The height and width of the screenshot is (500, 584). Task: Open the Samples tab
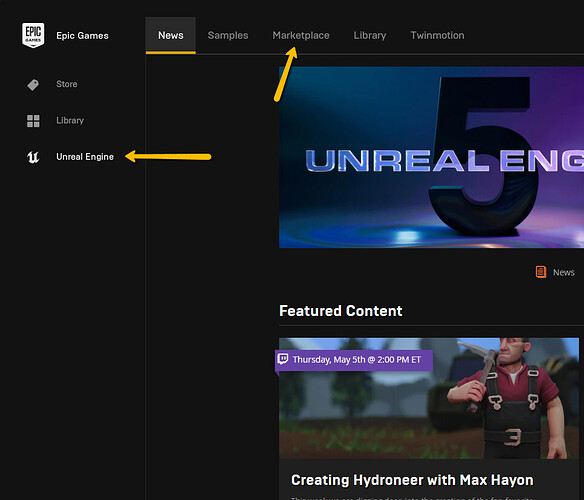pos(228,35)
